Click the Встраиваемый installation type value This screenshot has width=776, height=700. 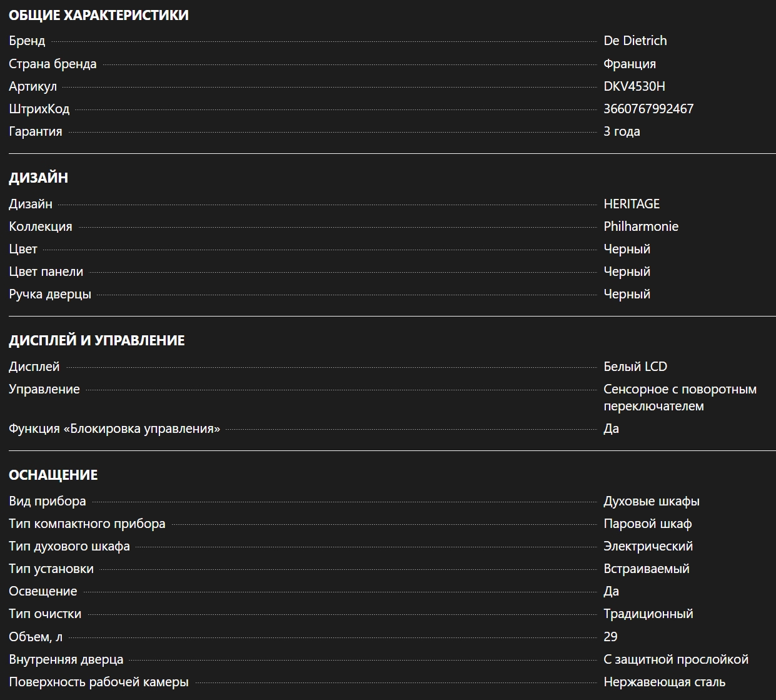pyautogui.click(x=646, y=569)
